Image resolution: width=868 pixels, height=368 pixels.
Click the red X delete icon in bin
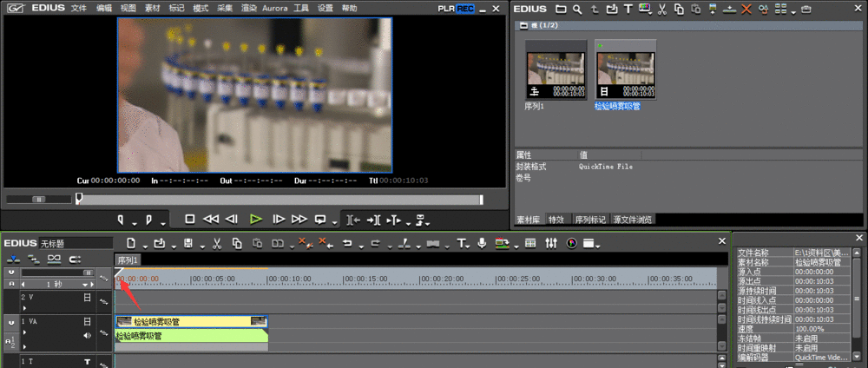[746, 10]
